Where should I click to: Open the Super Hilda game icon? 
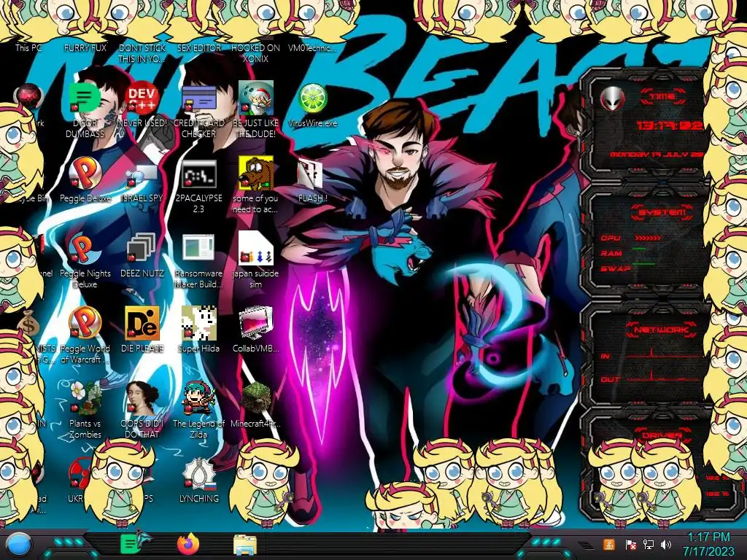[198, 323]
